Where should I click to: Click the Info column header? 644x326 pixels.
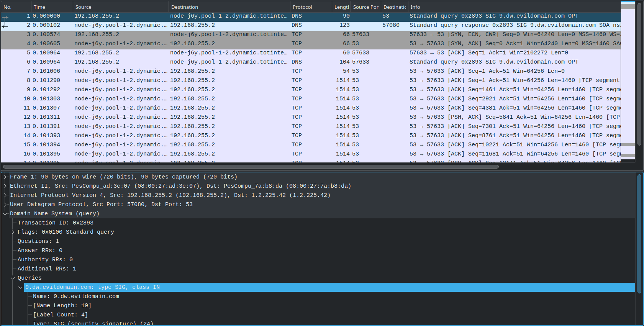pyautogui.click(x=514, y=7)
